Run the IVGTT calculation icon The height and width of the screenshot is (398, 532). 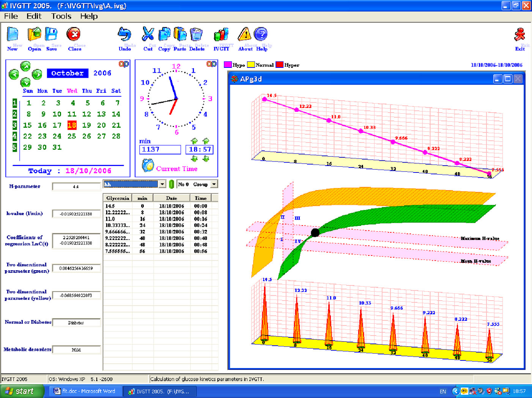[221, 35]
